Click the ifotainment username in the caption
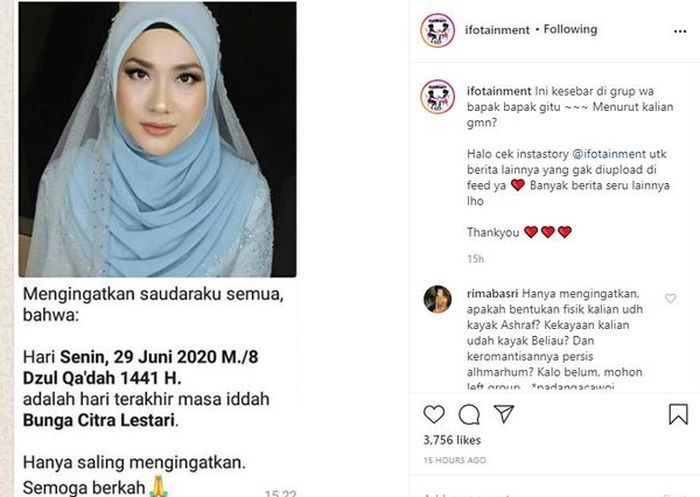Image resolution: width=700 pixels, height=497 pixels. (499, 91)
